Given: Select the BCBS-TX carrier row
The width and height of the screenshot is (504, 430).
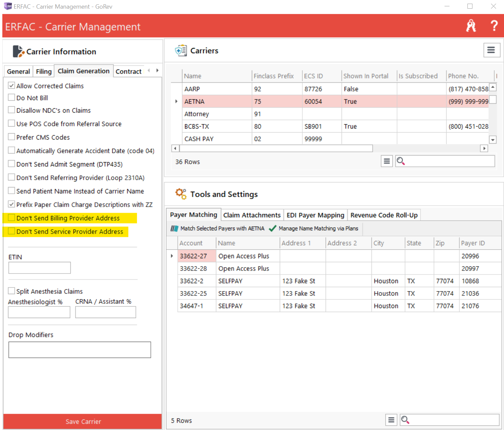Looking at the screenshot, I should point(336,126).
